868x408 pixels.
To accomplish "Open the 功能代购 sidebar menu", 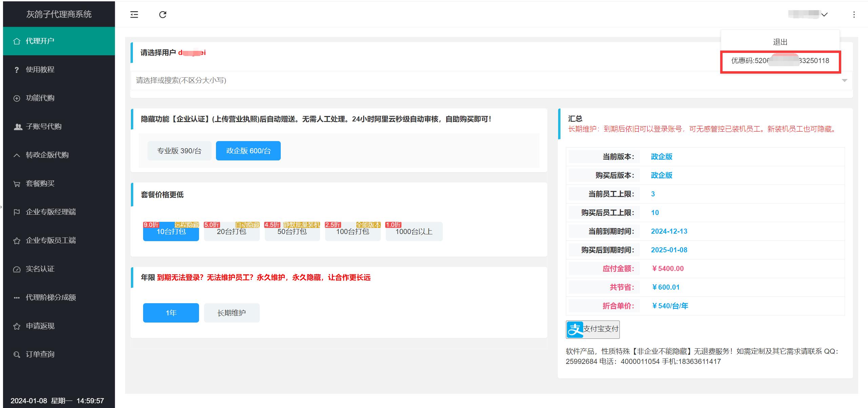I will point(40,98).
